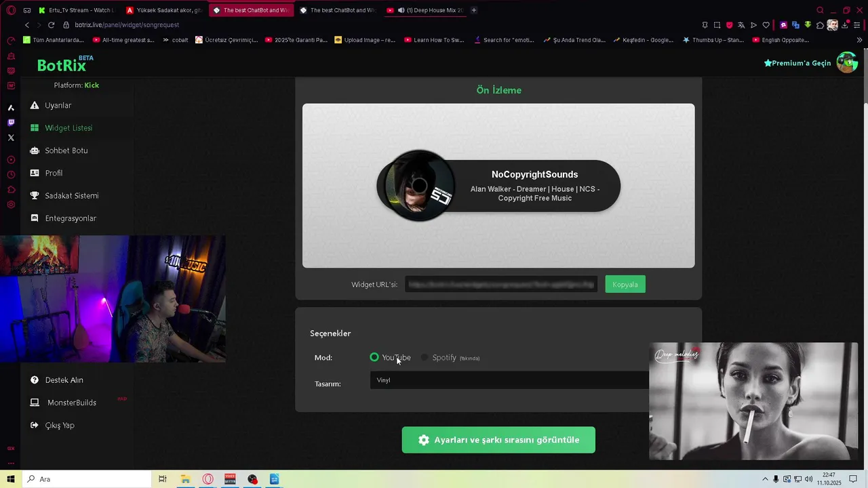Click the Opera GX taskbar icon

click(208, 479)
